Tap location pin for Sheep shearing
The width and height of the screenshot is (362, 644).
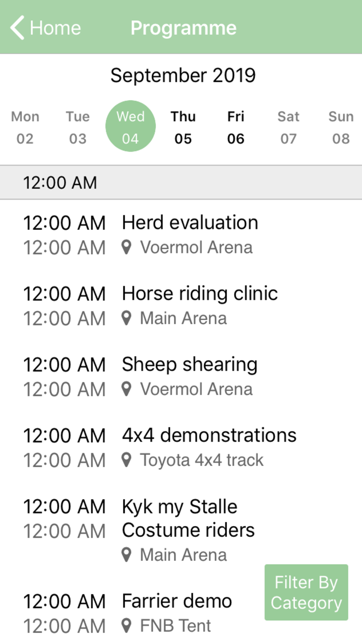point(126,389)
